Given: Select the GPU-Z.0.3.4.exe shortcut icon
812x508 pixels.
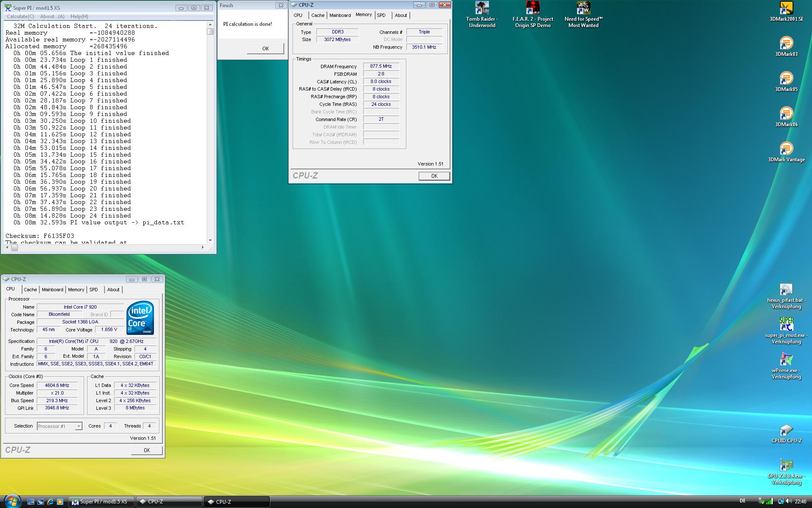Looking at the screenshot, I should click(x=786, y=472).
